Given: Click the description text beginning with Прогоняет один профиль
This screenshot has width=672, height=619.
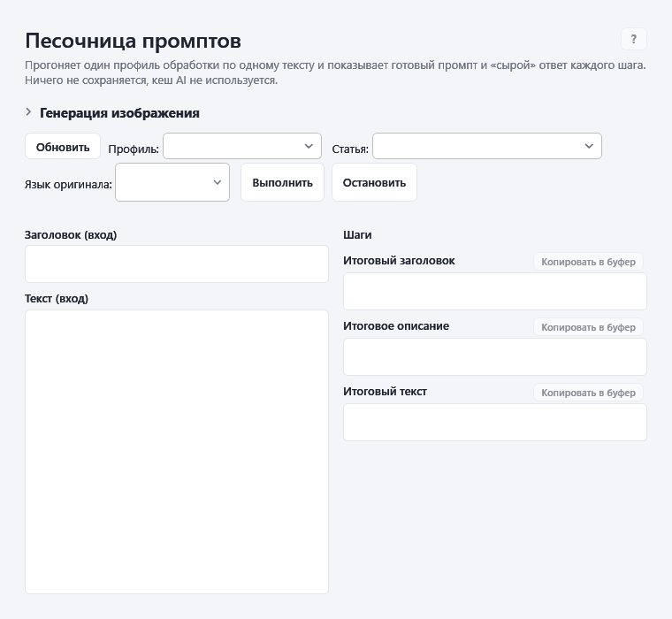Looking at the screenshot, I should (x=335, y=73).
